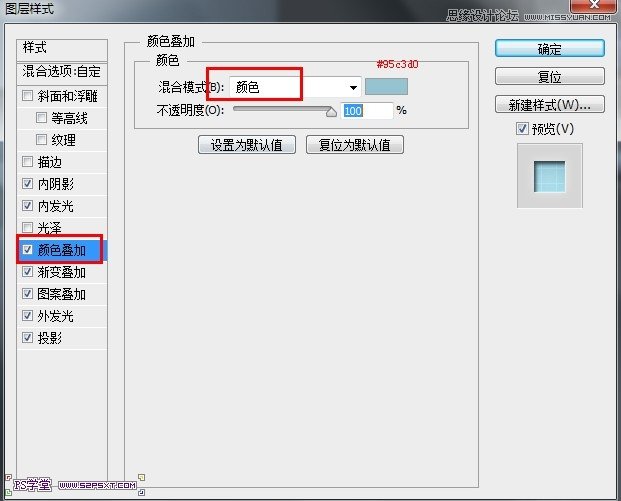The height and width of the screenshot is (501, 621).
Task: Toggle the 预览(V) checkbox
Action: [x=522, y=128]
